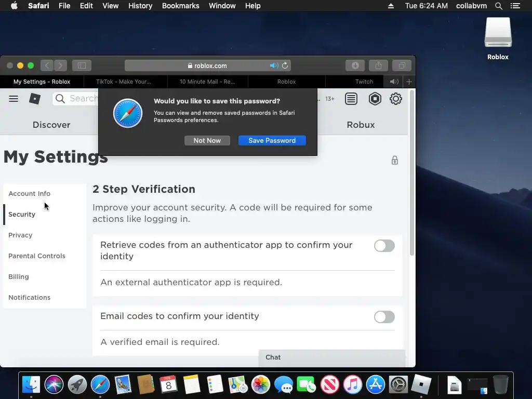Open the History menu in menu bar
The image size is (532, 399).
(140, 6)
